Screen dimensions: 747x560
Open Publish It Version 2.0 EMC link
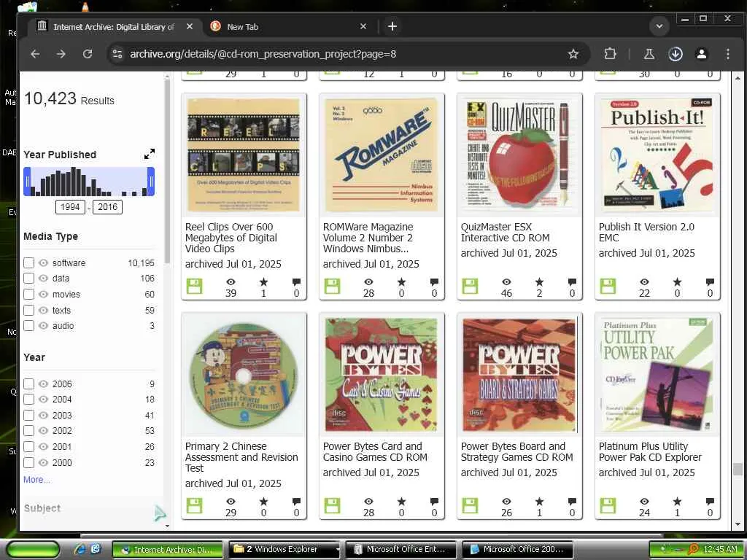click(646, 233)
